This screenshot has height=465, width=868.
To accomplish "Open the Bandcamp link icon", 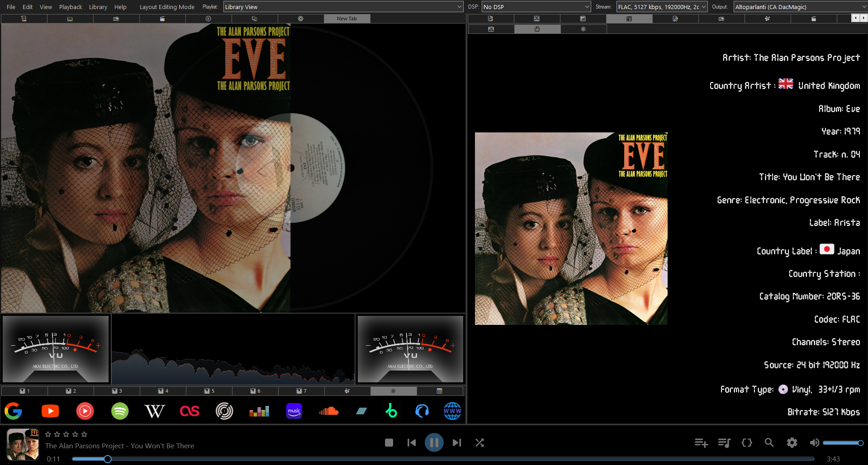I will [361, 411].
